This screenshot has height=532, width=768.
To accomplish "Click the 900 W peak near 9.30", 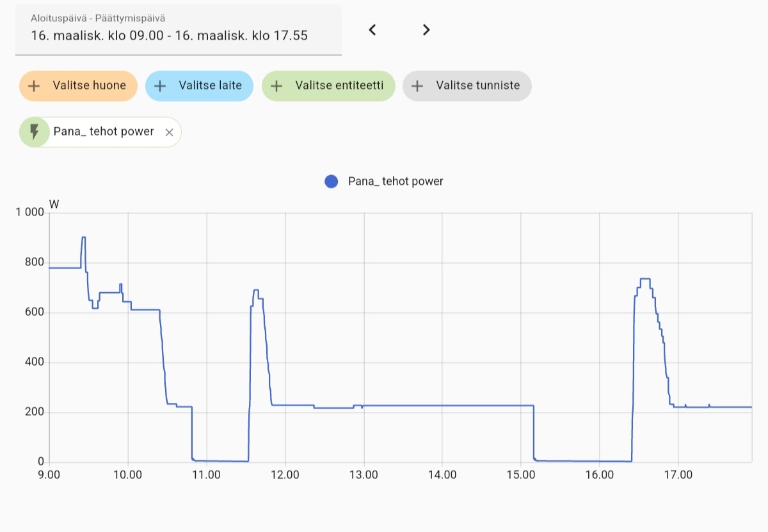I will [83, 238].
